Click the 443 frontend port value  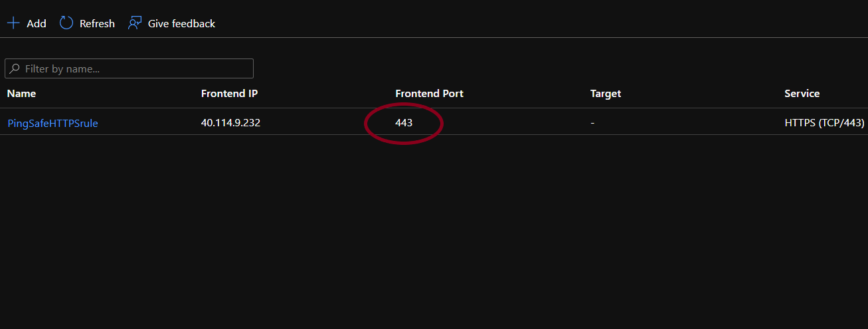point(404,122)
